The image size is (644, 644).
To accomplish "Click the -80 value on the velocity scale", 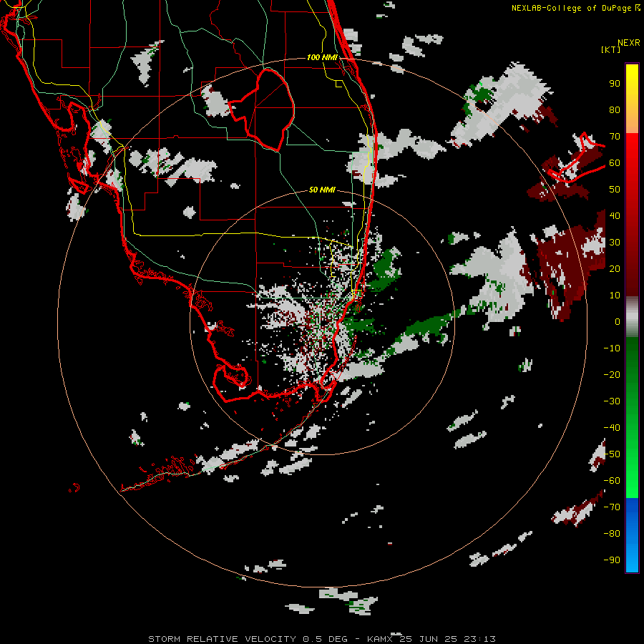I will tap(612, 534).
